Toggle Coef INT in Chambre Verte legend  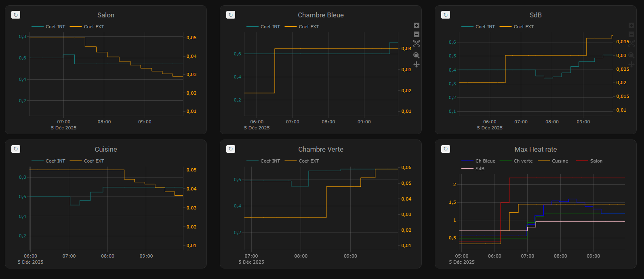[x=270, y=161]
